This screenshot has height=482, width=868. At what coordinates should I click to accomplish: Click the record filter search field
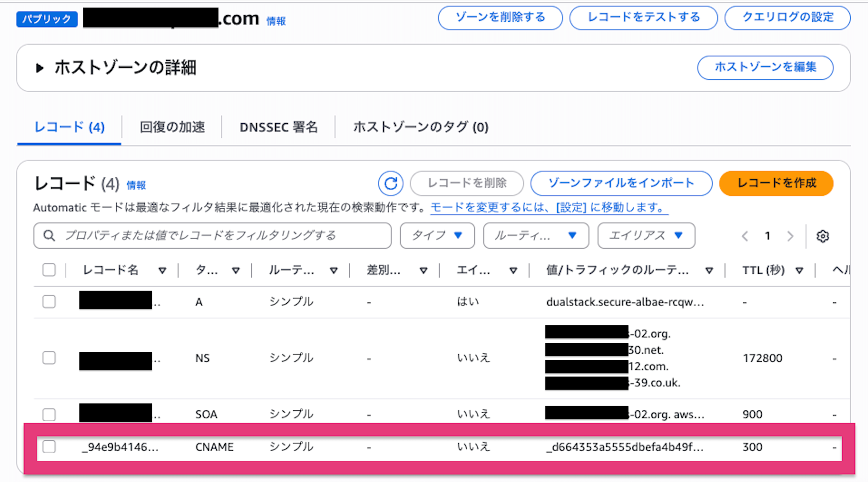coord(213,236)
